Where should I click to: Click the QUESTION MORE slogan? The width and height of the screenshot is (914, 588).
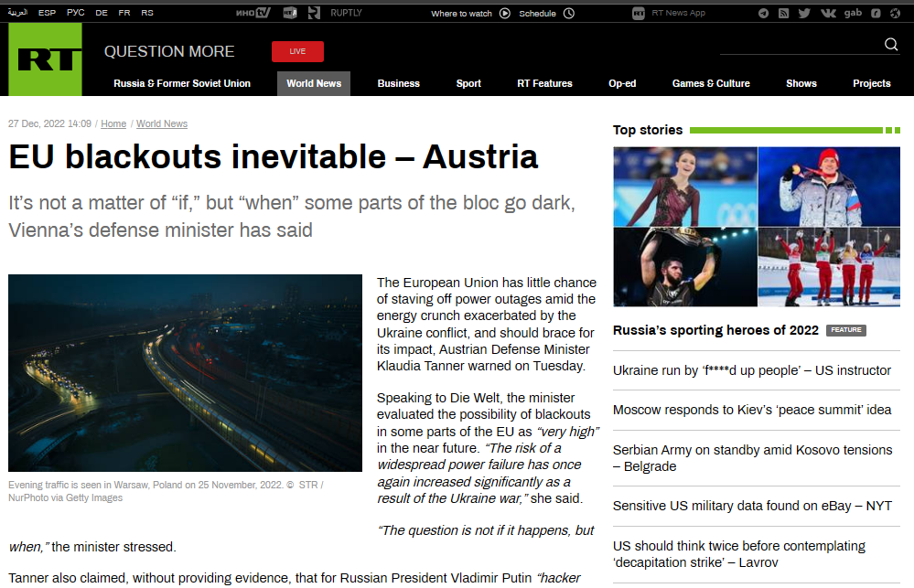(x=169, y=51)
